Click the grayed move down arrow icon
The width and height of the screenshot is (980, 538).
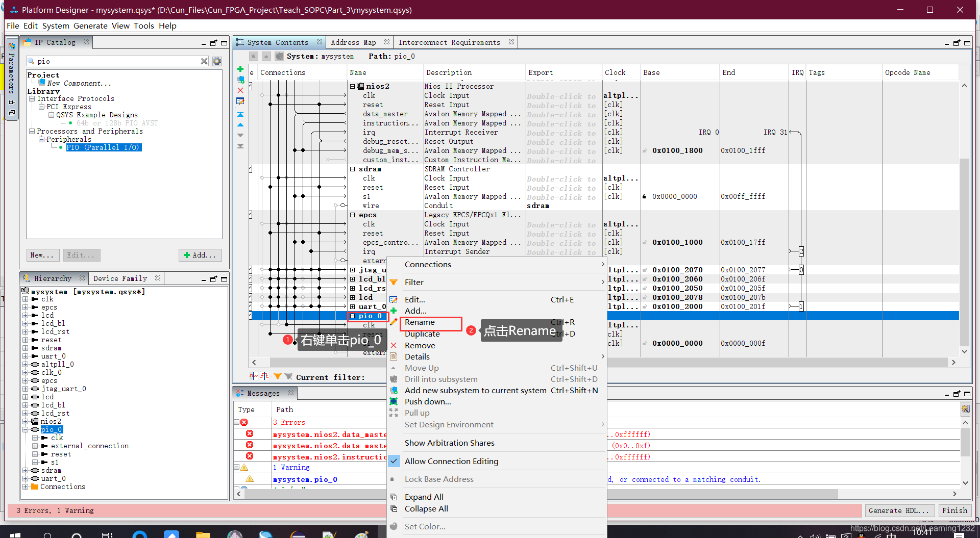coord(240,136)
